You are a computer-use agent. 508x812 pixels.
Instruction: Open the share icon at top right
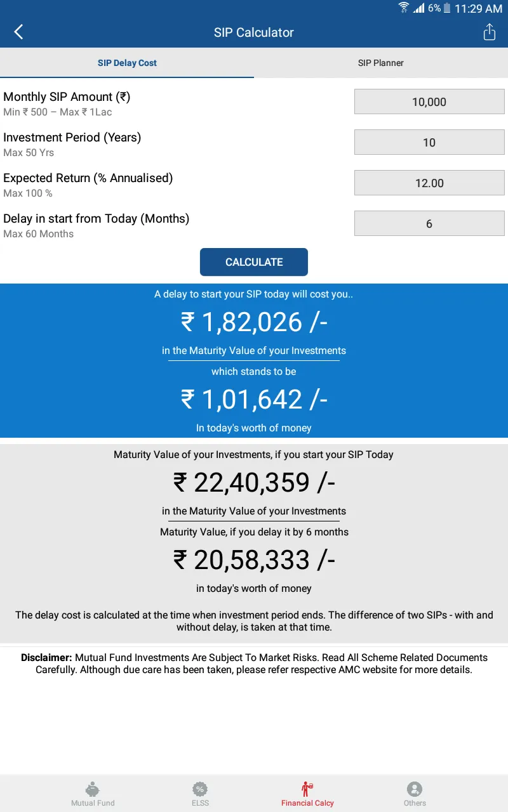[489, 32]
